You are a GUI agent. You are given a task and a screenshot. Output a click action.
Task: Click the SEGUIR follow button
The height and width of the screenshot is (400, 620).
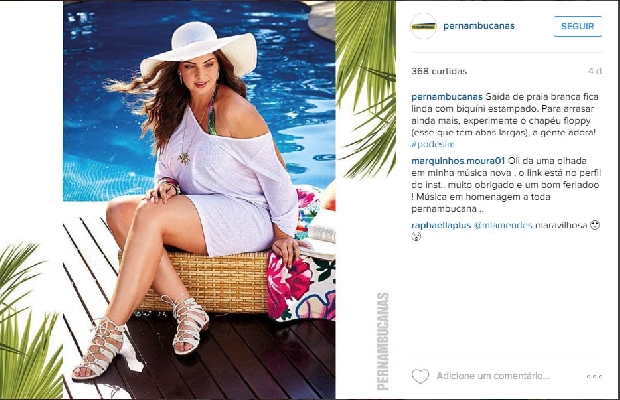(x=578, y=26)
